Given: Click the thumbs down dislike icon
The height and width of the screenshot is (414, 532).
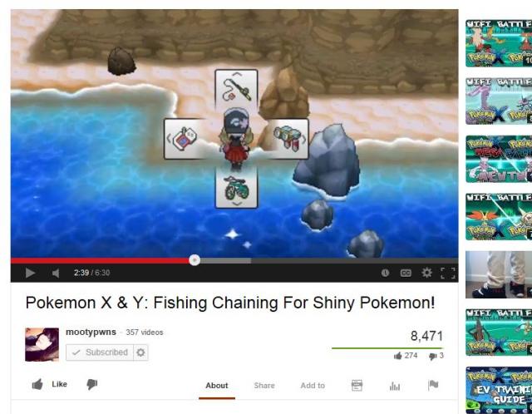Looking at the screenshot, I should [92, 384].
